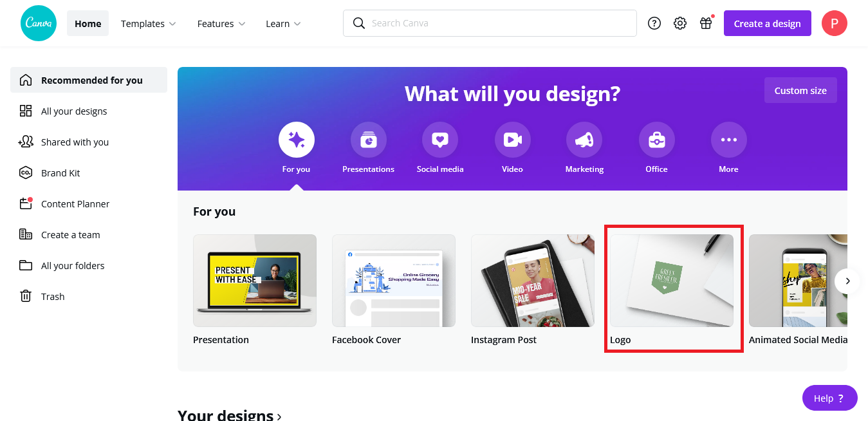This screenshot has height=421, width=868.
Task: Click the Search Canva input field
Action: click(489, 23)
